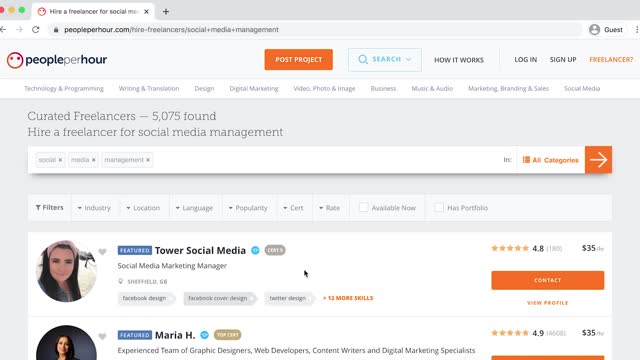Click the FREELANCER? link

click(x=611, y=60)
